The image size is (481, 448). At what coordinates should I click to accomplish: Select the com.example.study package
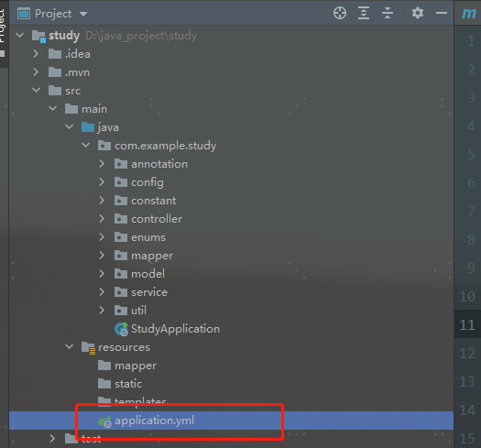(165, 146)
